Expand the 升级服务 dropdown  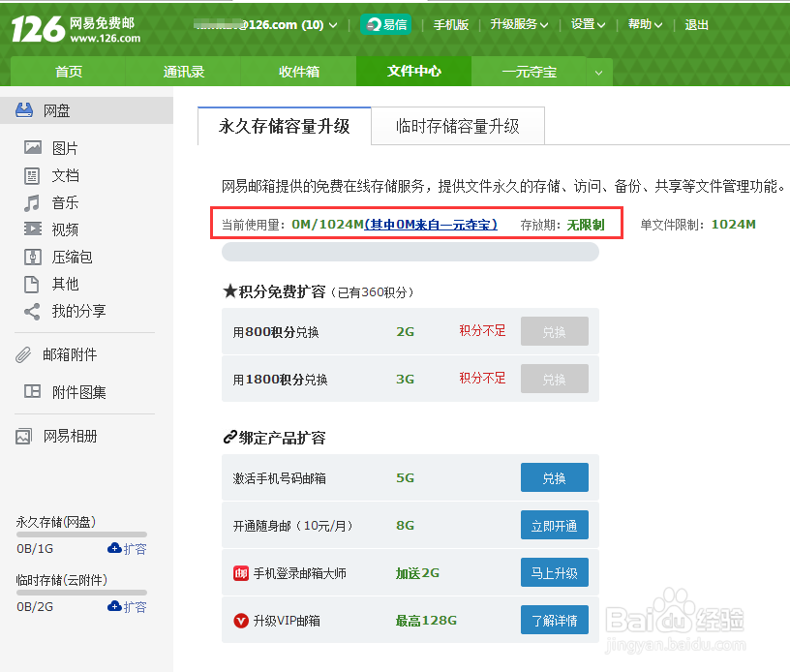[x=544, y=25]
